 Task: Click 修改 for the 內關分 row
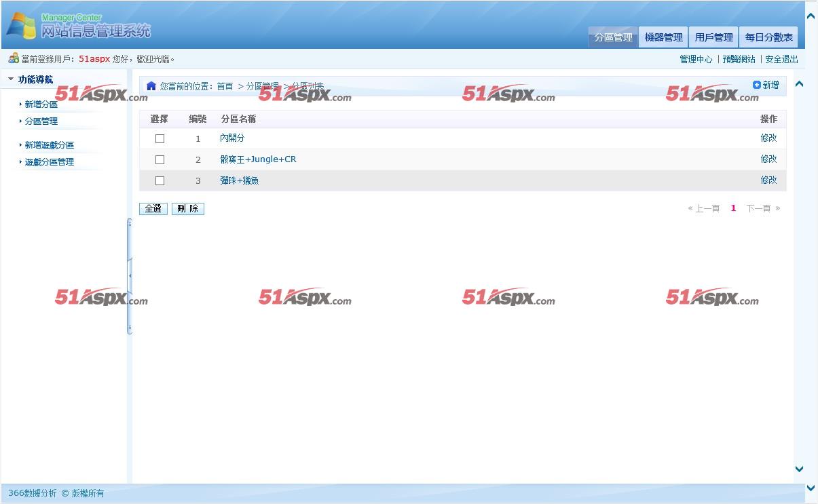768,138
